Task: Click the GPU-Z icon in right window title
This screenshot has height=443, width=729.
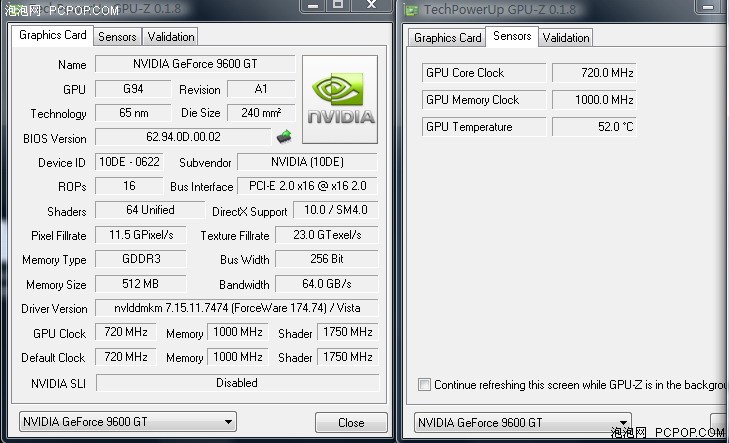Action: (411, 9)
